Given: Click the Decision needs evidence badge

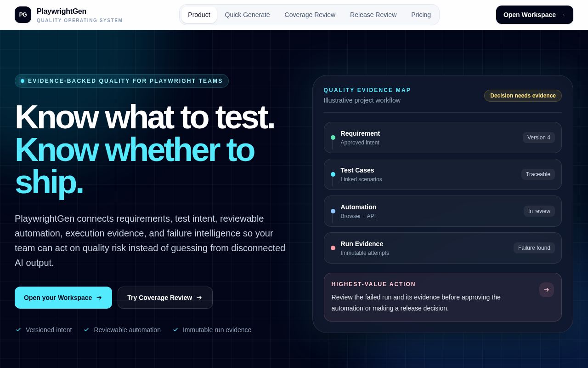Looking at the screenshot, I should [523, 96].
